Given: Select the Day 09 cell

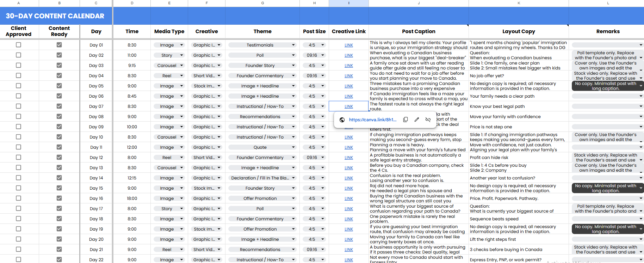Looking at the screenshot, I should pyautogui.click(x=96, y=127).
